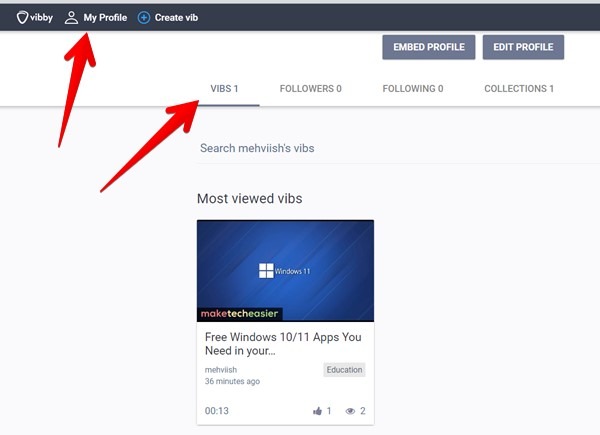Switch to the FOLLOWING 0 tab
The image size is (600, 435).
(x=412, y=89)
